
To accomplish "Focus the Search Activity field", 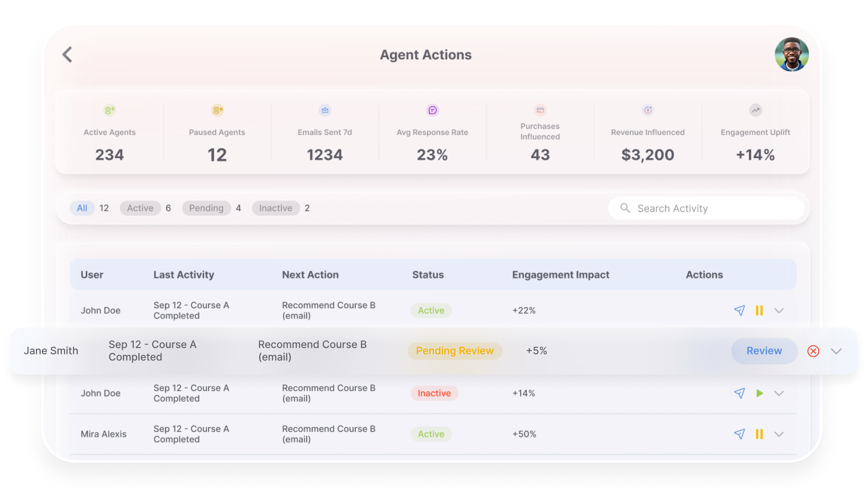I will (x=706, y=208).
